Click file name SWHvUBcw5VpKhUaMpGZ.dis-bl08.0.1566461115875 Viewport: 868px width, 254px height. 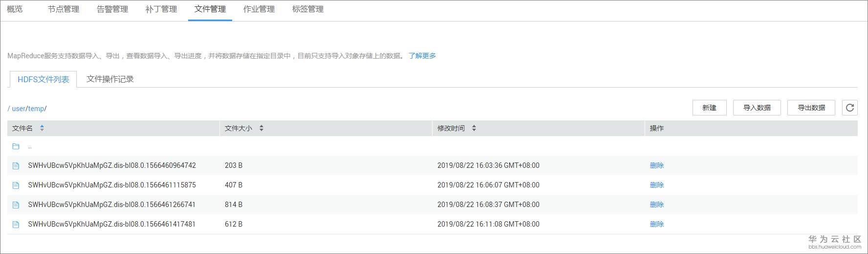(112, 185)
